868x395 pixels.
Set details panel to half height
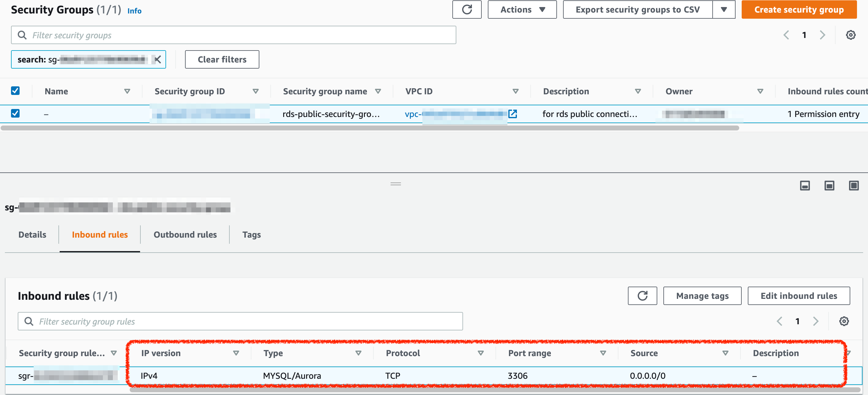(829, 186)
